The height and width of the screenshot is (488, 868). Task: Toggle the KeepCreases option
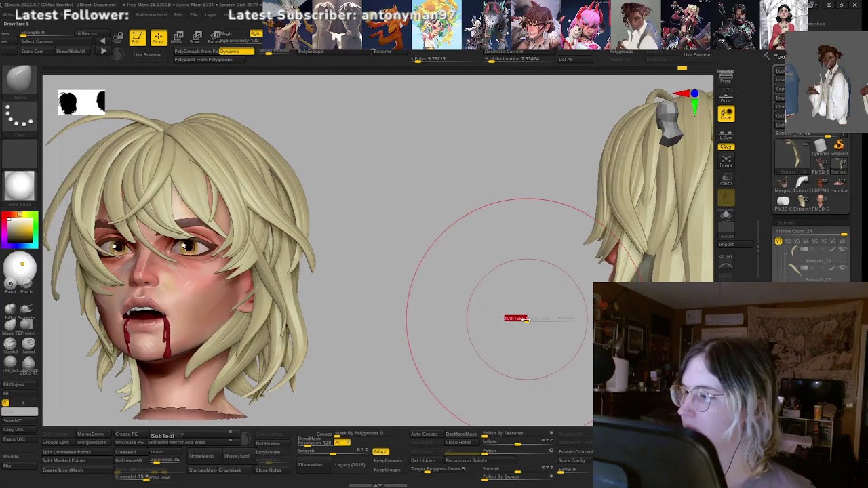(388, 460)
